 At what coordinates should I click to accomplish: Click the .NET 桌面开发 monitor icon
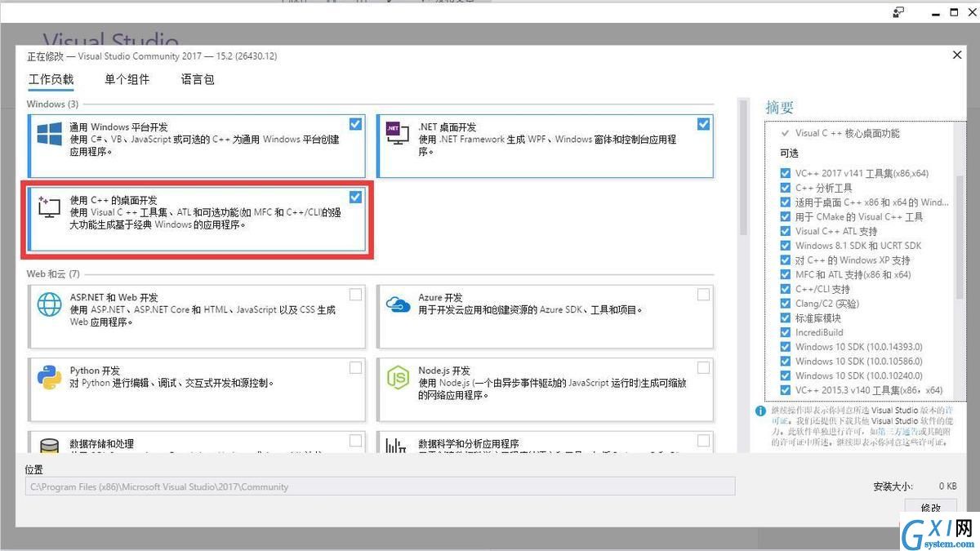398,135
